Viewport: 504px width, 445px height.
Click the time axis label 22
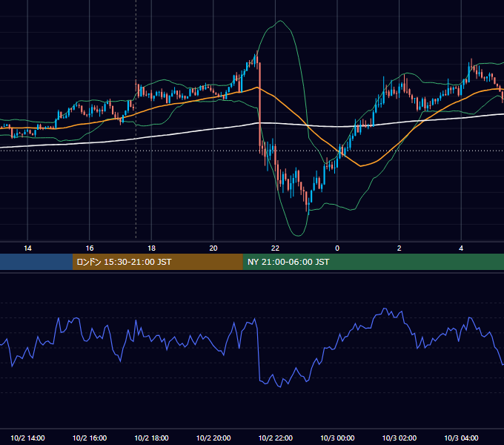click(275, 248)
